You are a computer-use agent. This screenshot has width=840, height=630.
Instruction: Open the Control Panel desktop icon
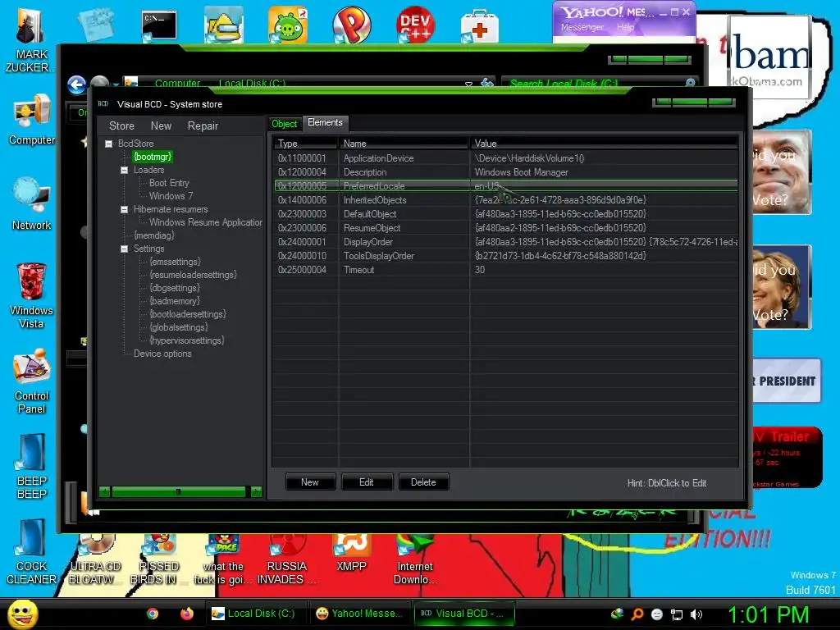point(32,381)
